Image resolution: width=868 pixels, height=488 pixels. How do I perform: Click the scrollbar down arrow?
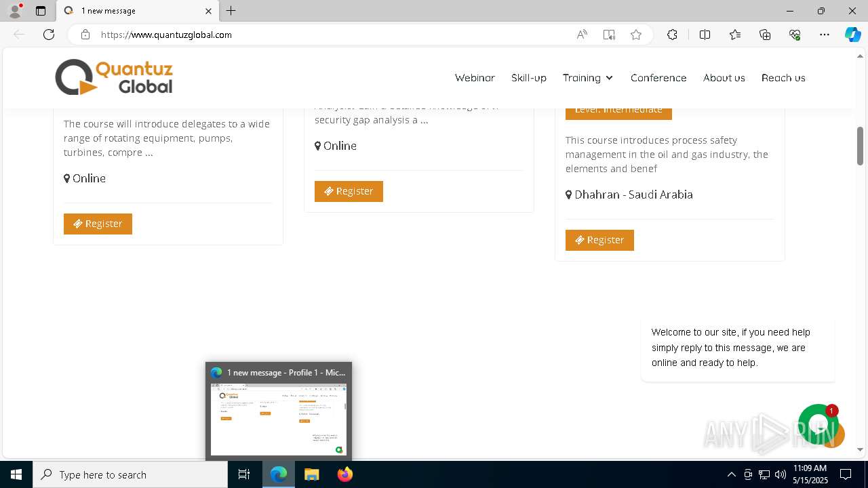tap(860, 449)
